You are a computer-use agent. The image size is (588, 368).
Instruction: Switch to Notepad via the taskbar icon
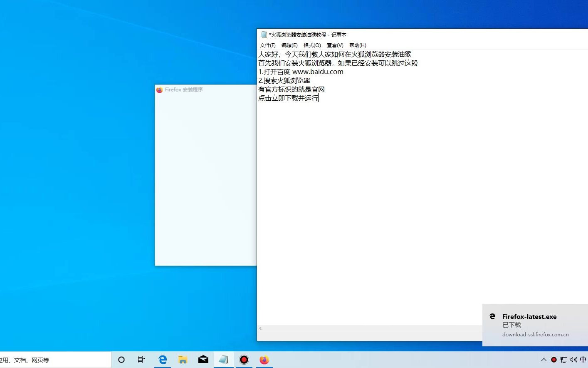(x=223, y=360)
